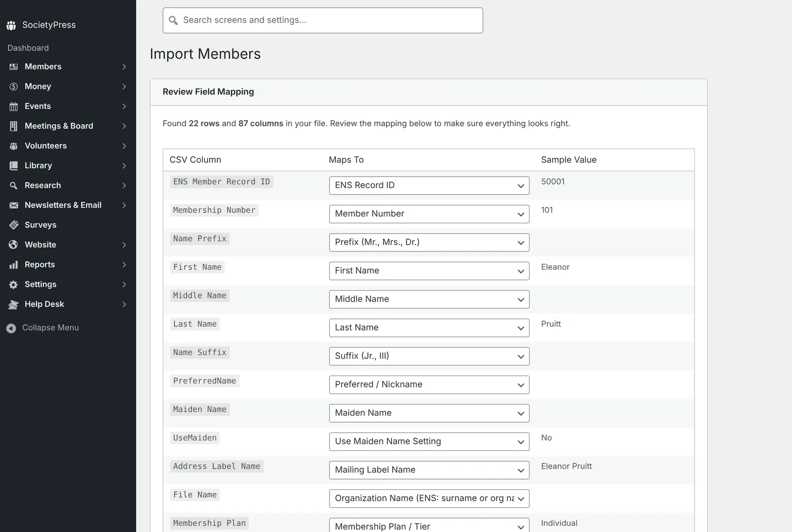The width and height of the screenshot is (792, 532).
Task: Click the Research magnifier icon
Action: click(14, 186)
